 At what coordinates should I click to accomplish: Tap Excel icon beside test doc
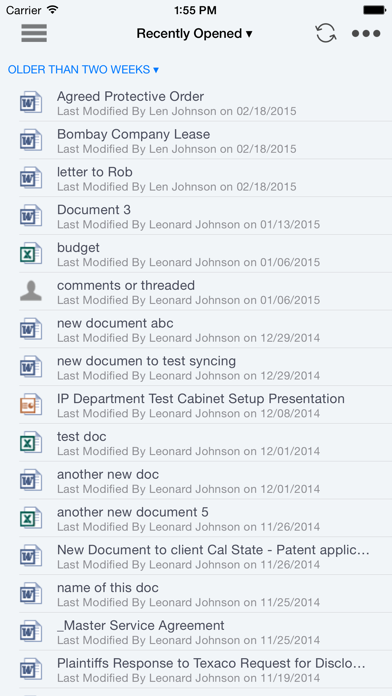(x=31, y=442)
